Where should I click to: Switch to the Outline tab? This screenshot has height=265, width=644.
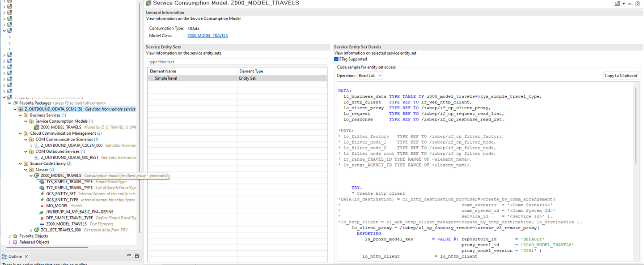tap(15, 256)
